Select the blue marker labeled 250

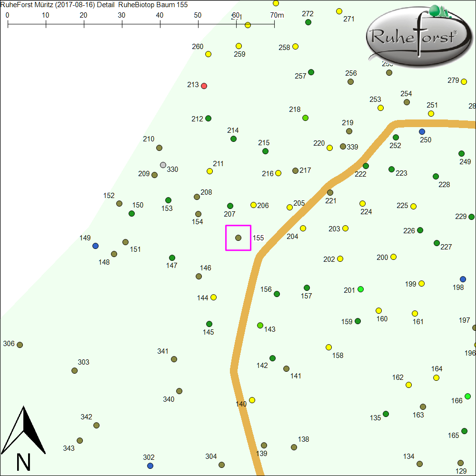(x=422, y=131)
